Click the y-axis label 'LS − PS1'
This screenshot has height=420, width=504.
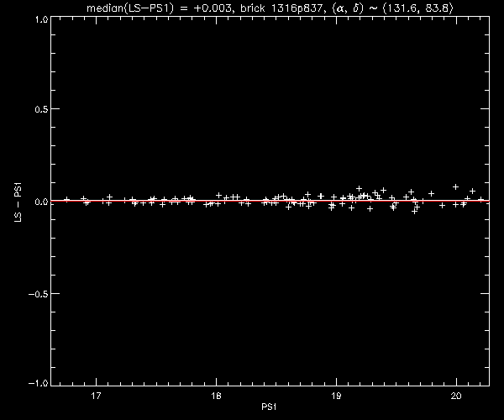(18, 202)
